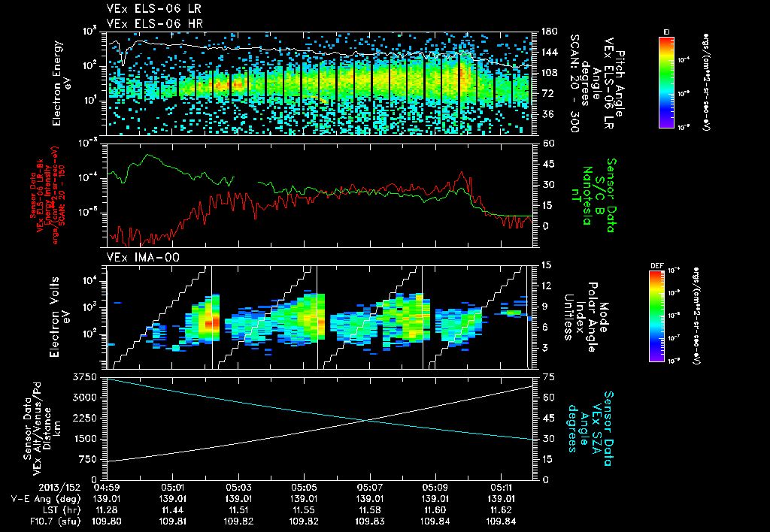Viewport: 770px width, 532px height.
Task: Select the 'VEx ELS-06 HR' title text
Action: coord(155,23)
